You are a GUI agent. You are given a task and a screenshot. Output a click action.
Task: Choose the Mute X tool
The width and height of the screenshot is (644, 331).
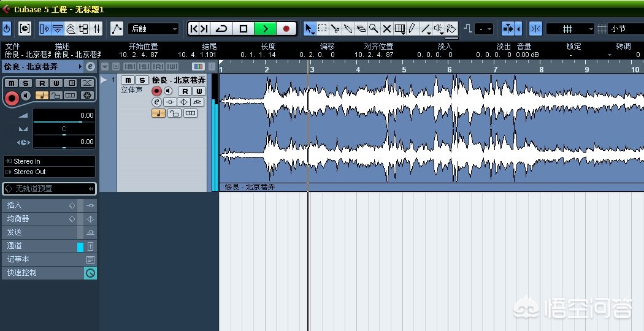387,29
